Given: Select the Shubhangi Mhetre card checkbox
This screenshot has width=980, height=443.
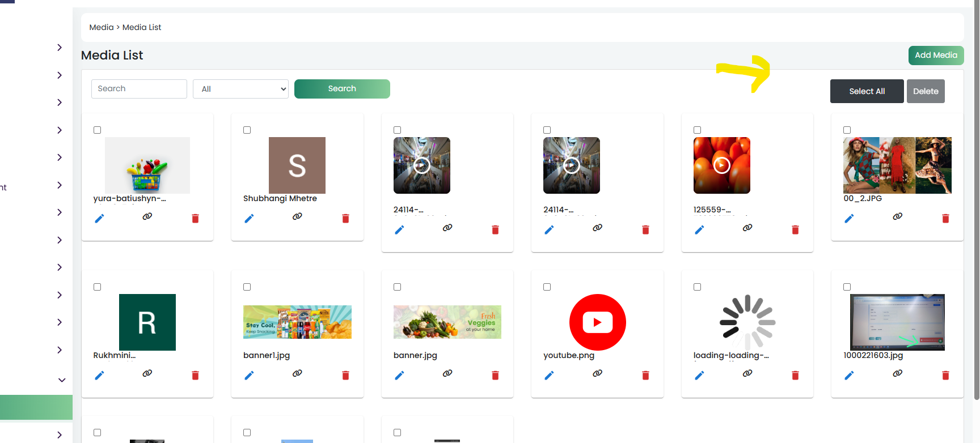Looking at the screenshot, I should click(247, 130).
